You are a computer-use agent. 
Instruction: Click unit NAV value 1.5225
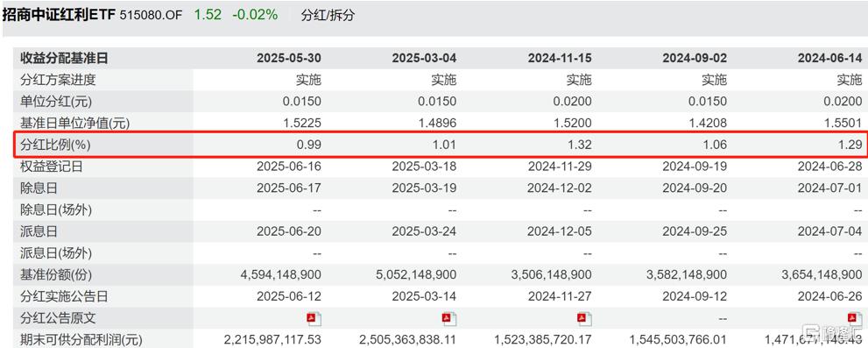(303, 123)
